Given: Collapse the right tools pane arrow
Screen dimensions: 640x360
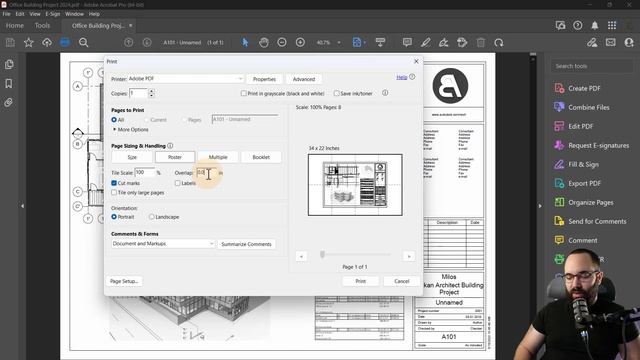Looking at the screenshot, I should (540, 206).
